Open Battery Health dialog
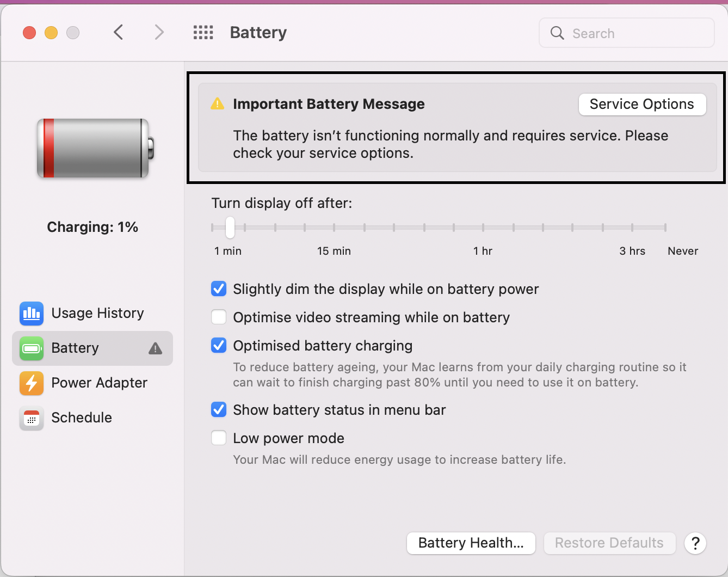Viewport: 728px width, 577px height. [471, 543]
